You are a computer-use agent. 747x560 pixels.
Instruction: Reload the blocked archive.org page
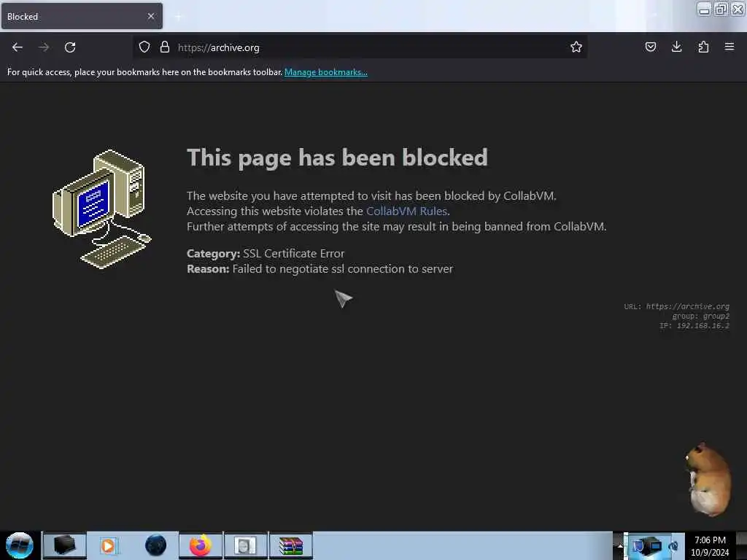pos(70,47)
